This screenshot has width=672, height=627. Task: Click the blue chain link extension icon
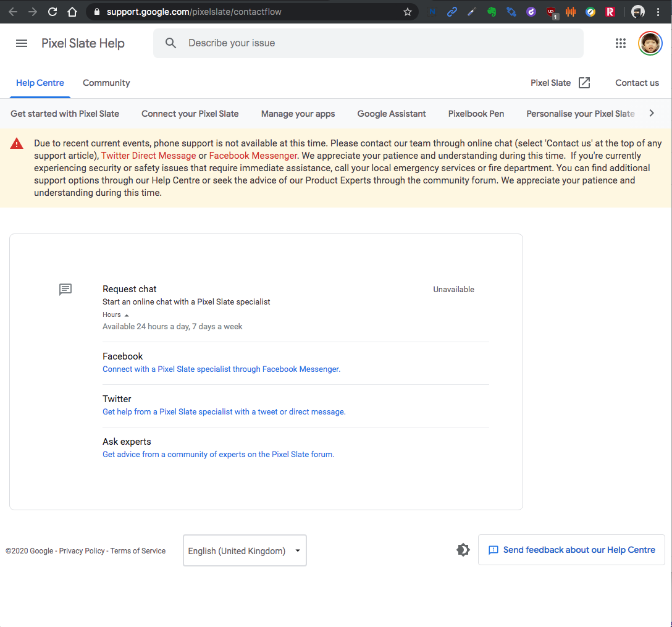point(451,12)
